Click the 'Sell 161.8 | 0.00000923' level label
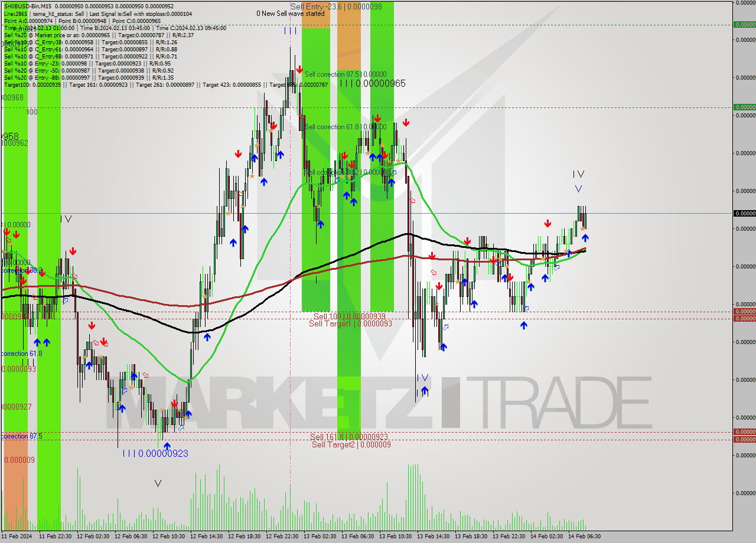 pyautogui.click(x=349, y=437)
